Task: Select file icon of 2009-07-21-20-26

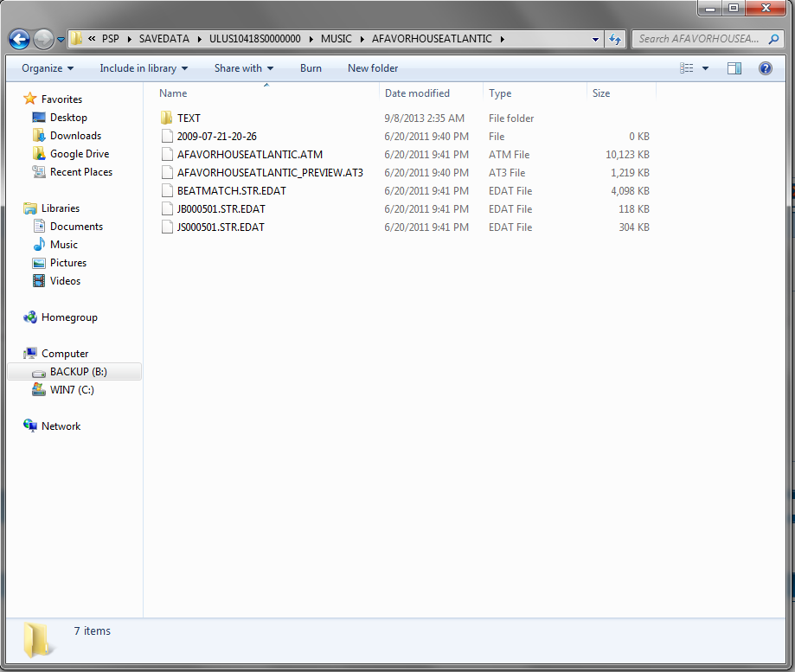Action: point(167,137)
